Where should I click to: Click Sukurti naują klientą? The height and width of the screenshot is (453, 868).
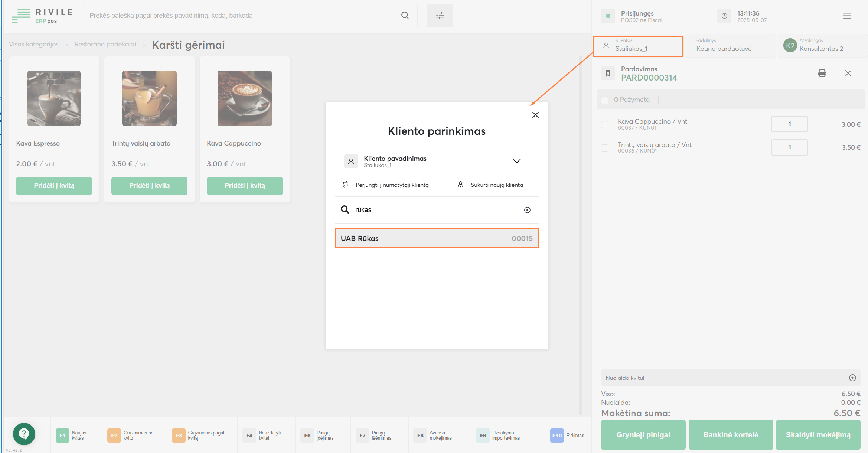coord(490,185)
